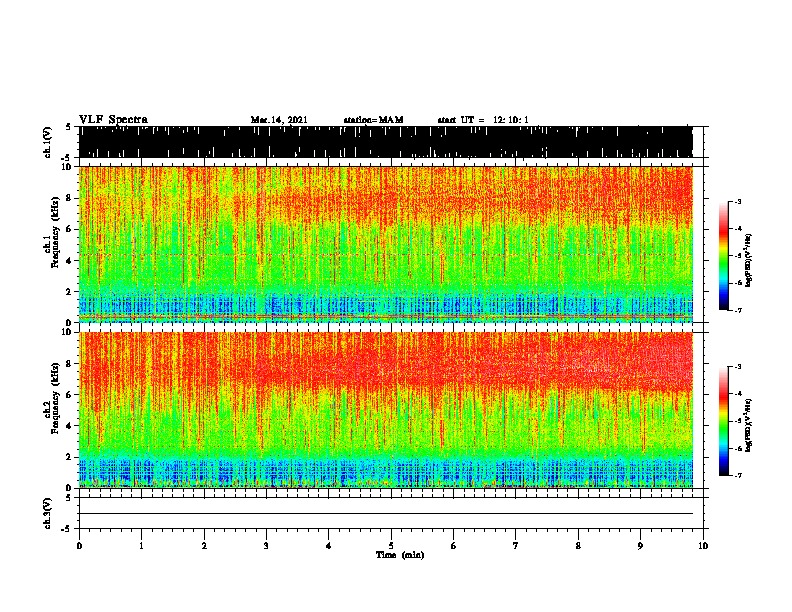Click time axis tick label '6'

[454, 546]
